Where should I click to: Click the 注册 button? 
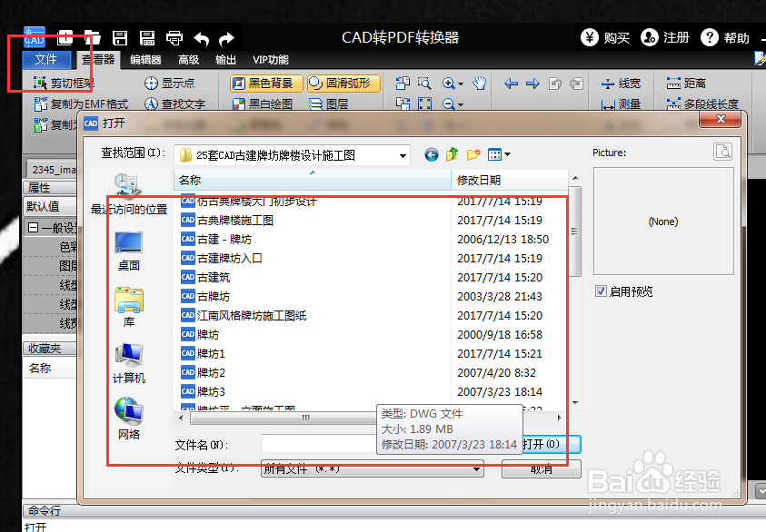click(665, 37)
